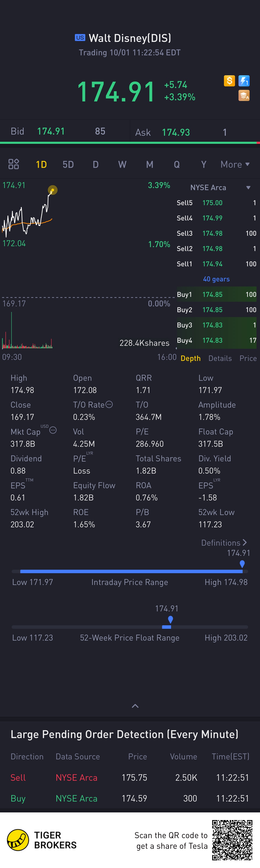Select the 1D chart timeframe

tap(41, 164)
